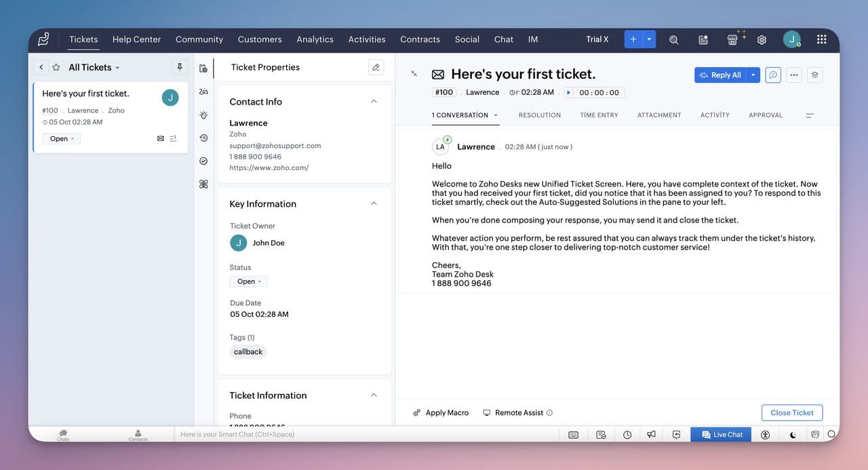Click the Reply All button

tap(720, 75)
